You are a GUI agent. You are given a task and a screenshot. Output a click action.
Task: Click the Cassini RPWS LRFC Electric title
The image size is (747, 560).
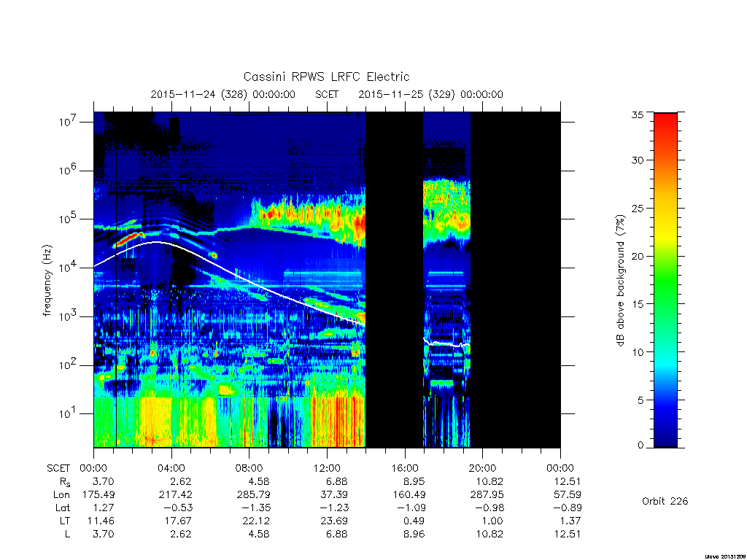tap(326, 77)
